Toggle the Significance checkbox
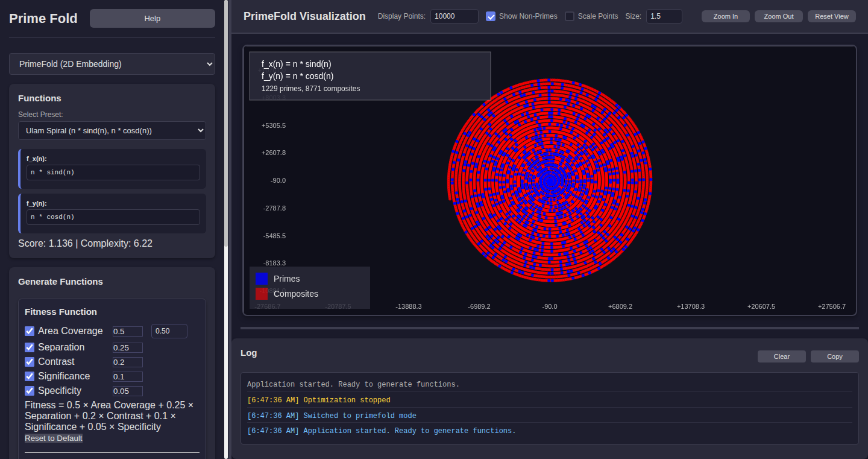The image size is (868, 459). pos(30,376)
